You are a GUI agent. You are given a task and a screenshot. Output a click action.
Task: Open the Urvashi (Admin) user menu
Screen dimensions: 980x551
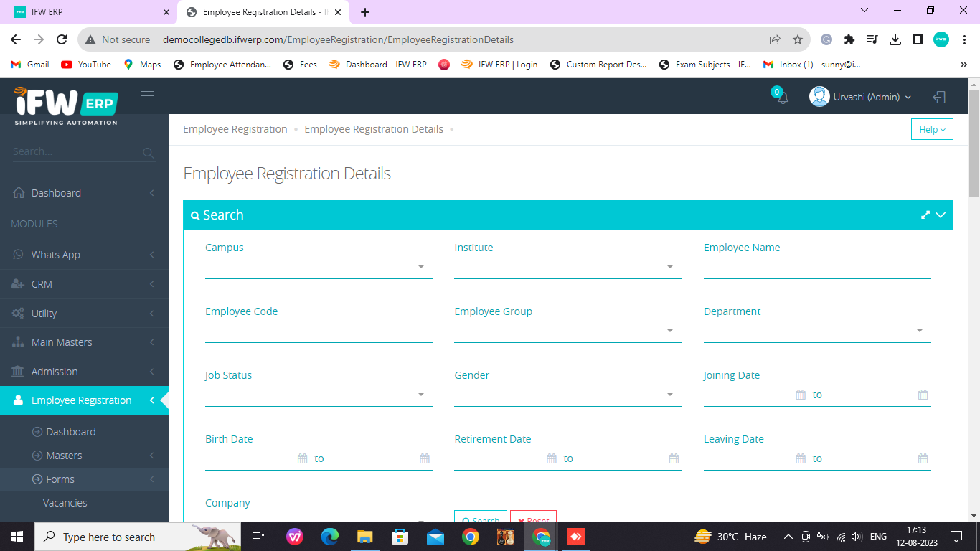(861, 97)
